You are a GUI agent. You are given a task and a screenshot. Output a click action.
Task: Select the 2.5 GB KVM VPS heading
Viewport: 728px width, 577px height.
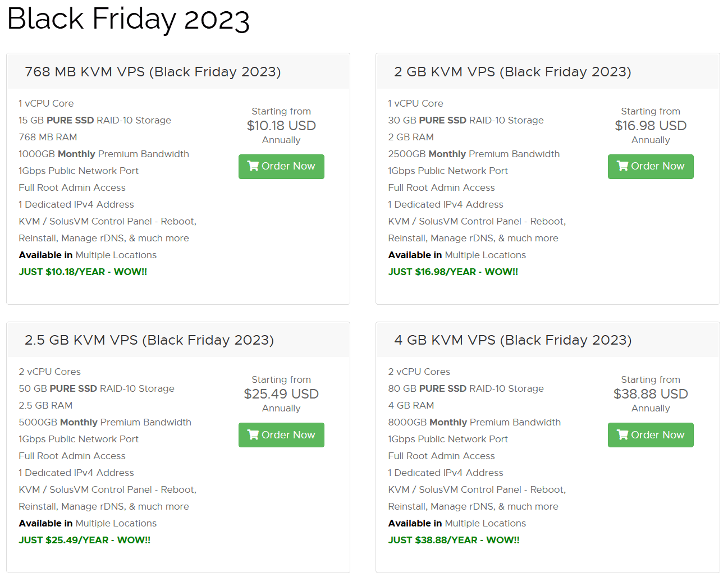point(149,340)
